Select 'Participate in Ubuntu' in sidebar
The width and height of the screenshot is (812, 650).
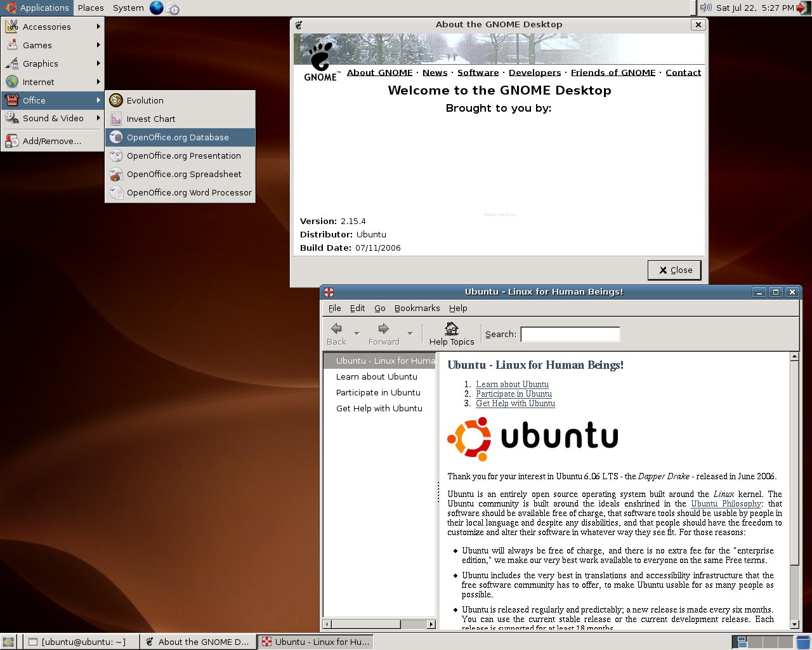378,392
